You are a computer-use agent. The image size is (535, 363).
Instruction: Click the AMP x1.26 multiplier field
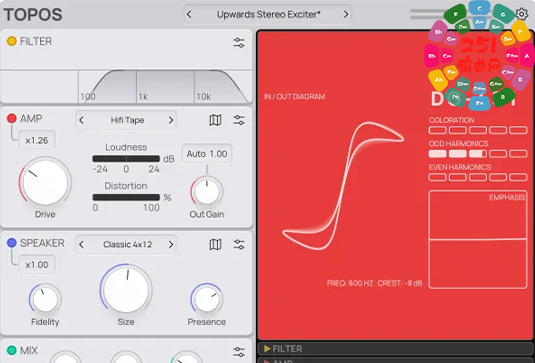(37, 140)
